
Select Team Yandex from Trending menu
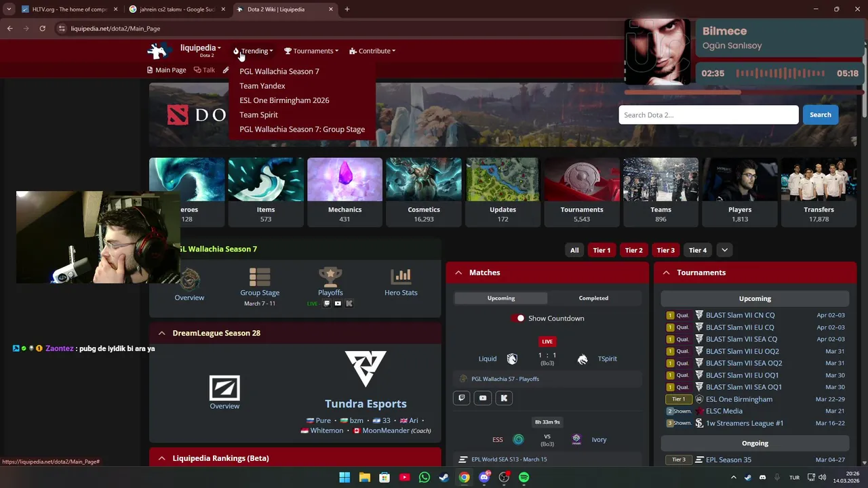click(262, 85)
